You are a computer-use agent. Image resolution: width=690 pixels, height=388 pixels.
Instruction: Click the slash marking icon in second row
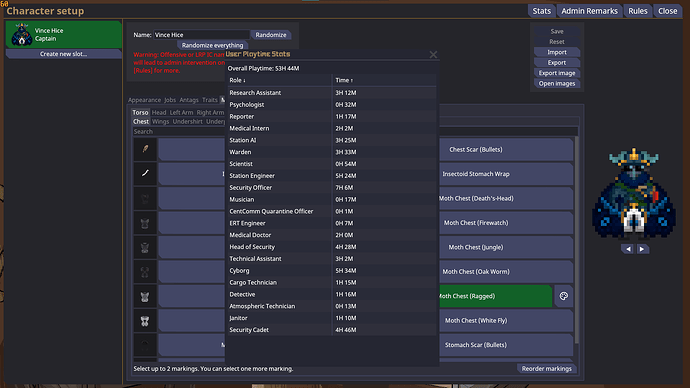pos(145,174)
